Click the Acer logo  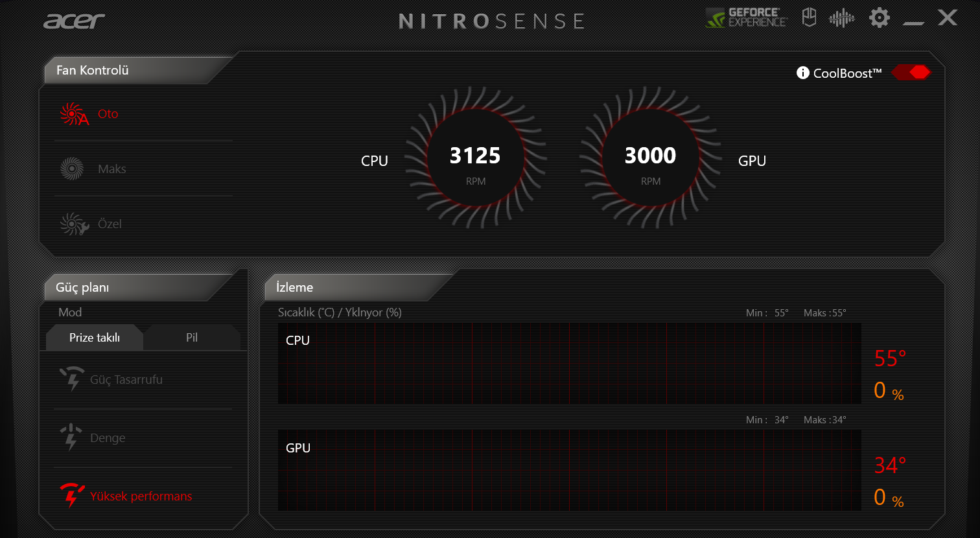74,21
